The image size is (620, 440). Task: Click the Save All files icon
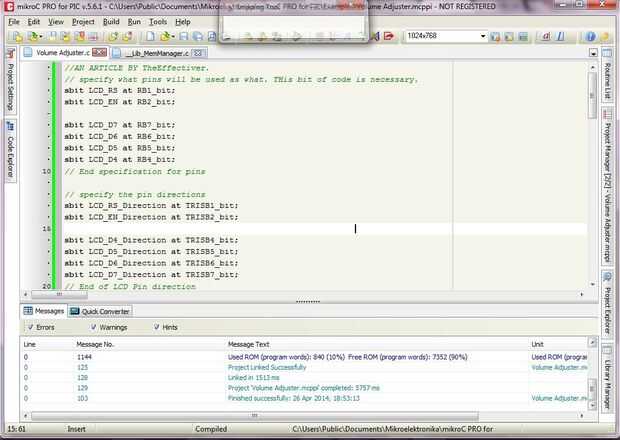coord(197,36)
